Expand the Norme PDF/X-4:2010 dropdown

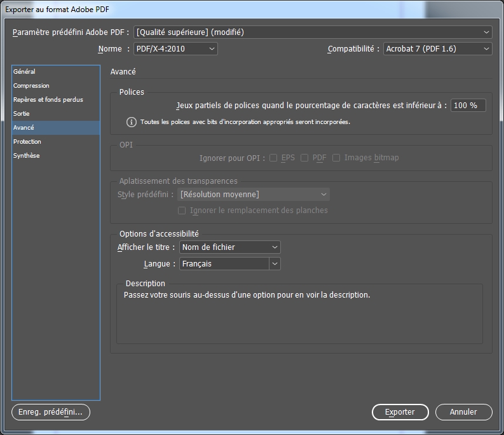pos(175,49)
